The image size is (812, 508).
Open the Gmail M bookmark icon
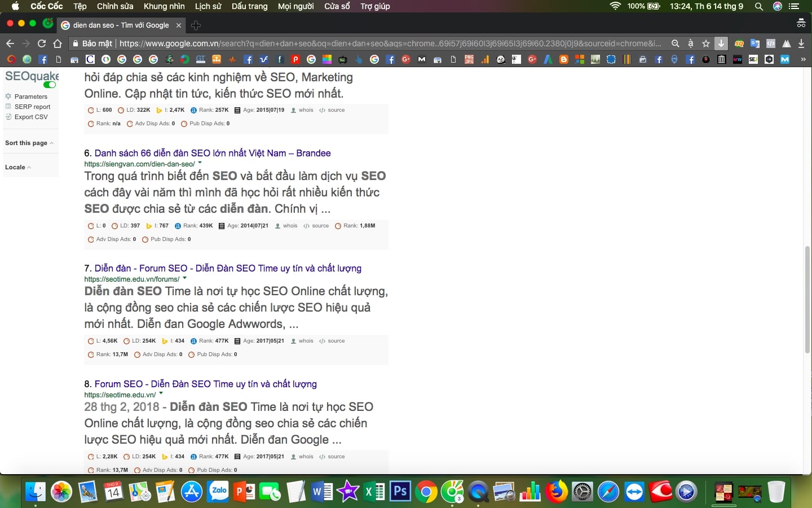(x=421, y=59)
